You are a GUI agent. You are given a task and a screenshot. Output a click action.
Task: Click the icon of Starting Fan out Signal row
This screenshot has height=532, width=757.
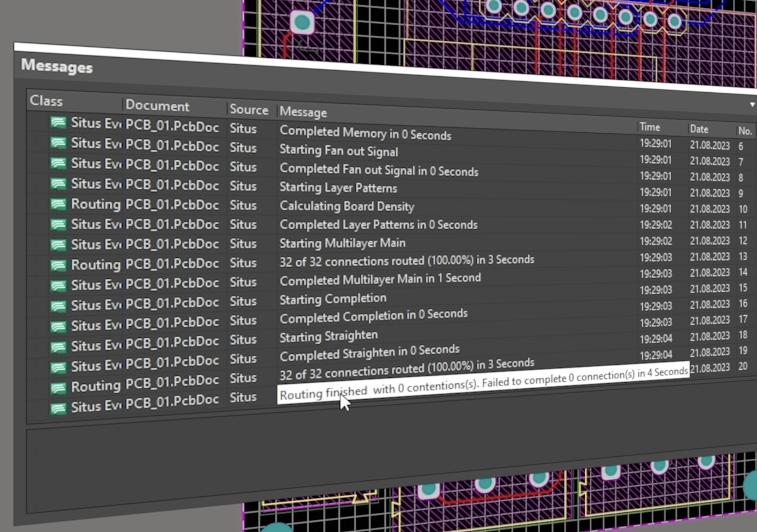[x=58, y=143]
